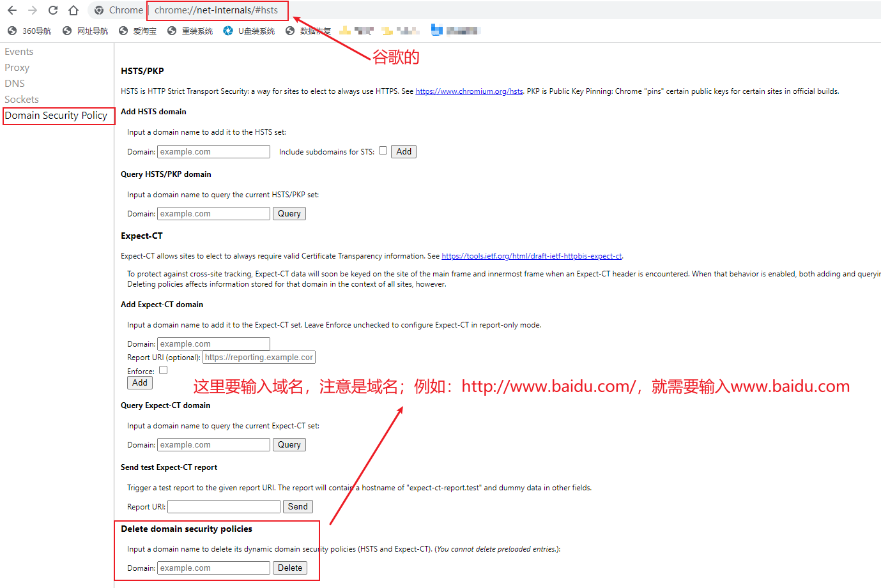881x588 pixels.
Task: Focus the Delete domain security policies input
Action: coord(214,568)
